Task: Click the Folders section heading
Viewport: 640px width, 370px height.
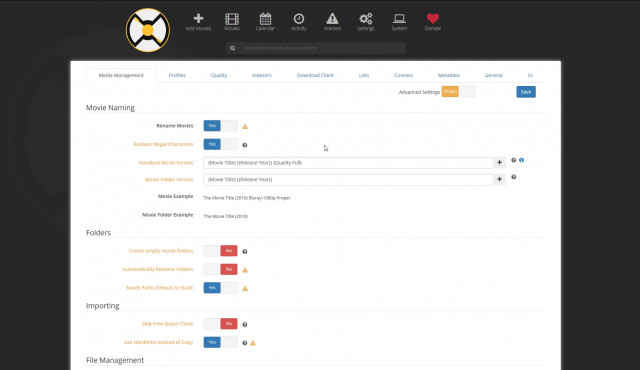Action: tap(98, 233)
